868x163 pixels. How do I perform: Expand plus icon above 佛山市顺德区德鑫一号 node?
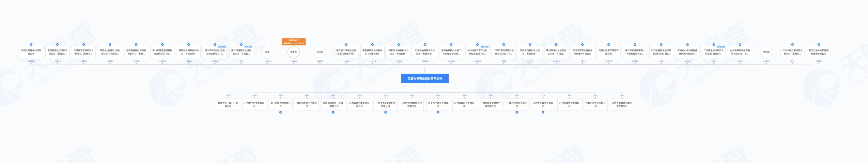pyautogui.click(x=635, y=44)
